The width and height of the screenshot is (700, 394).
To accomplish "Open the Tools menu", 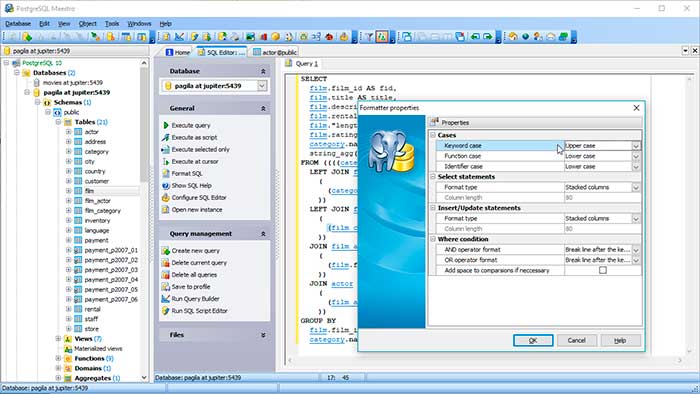I will (x=112, y=24).
